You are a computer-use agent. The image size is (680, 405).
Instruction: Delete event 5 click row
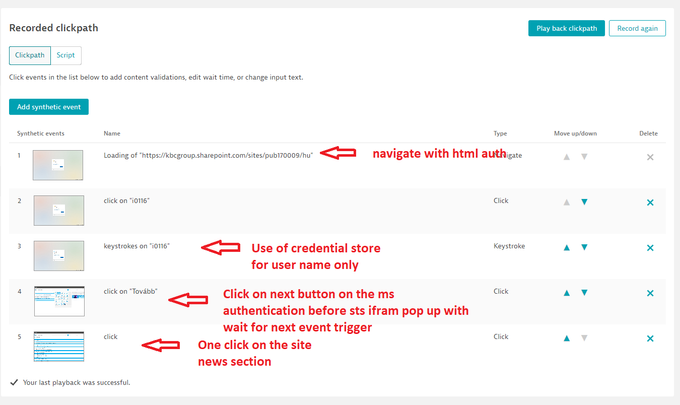pos(650,338)
